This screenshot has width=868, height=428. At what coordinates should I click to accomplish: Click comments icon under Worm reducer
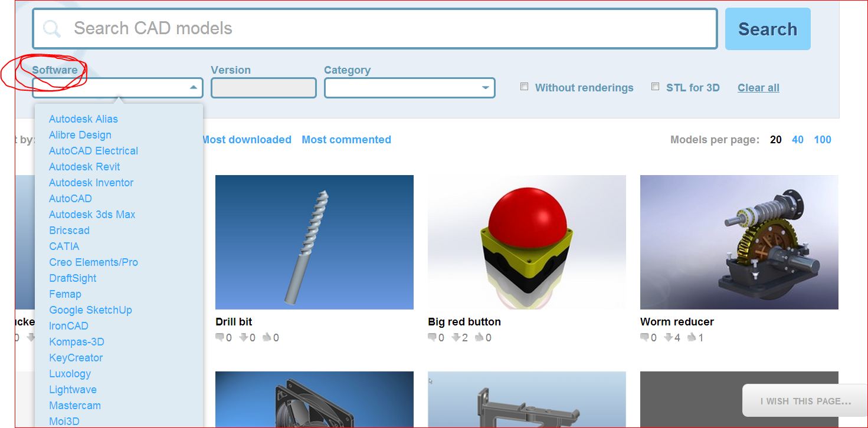[644, 338]
